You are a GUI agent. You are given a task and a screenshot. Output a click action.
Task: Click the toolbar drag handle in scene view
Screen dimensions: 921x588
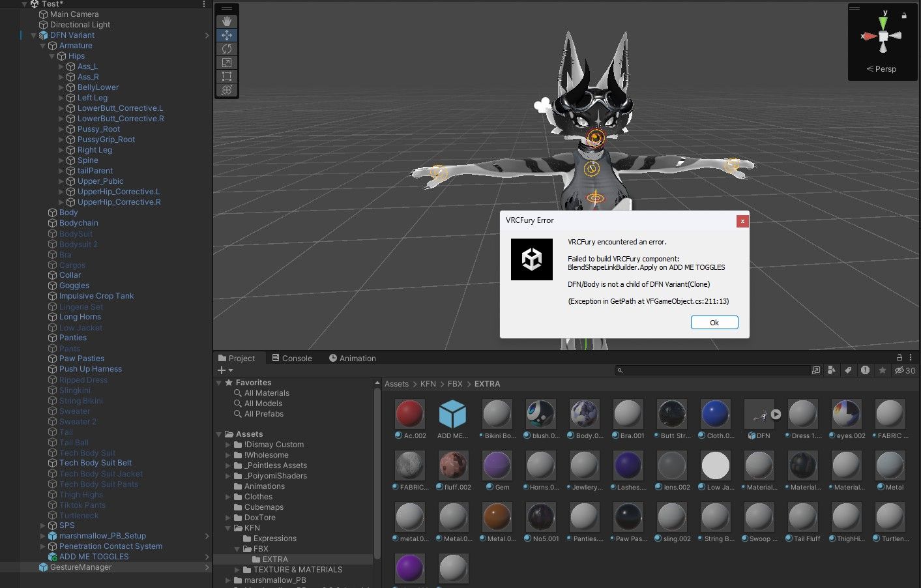click(227, 8)
